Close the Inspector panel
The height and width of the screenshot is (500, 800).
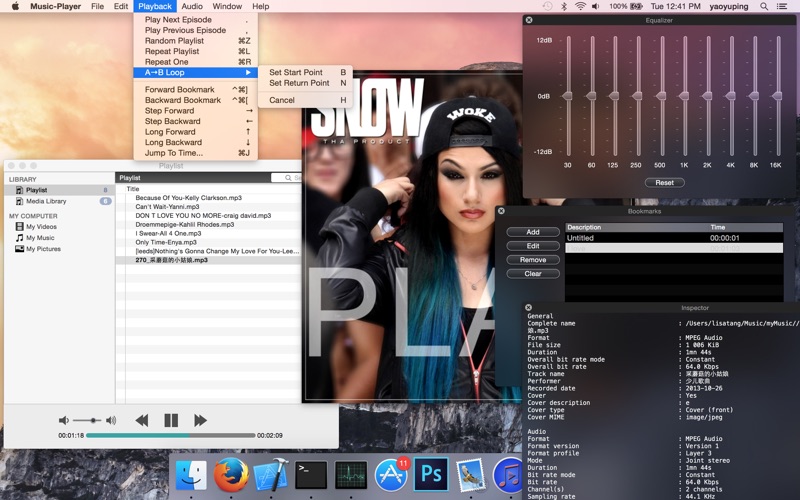(529, 308)
